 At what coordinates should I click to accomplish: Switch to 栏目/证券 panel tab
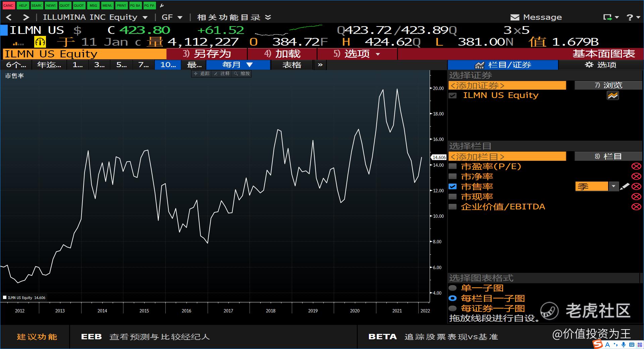click(x=503, y=65)
